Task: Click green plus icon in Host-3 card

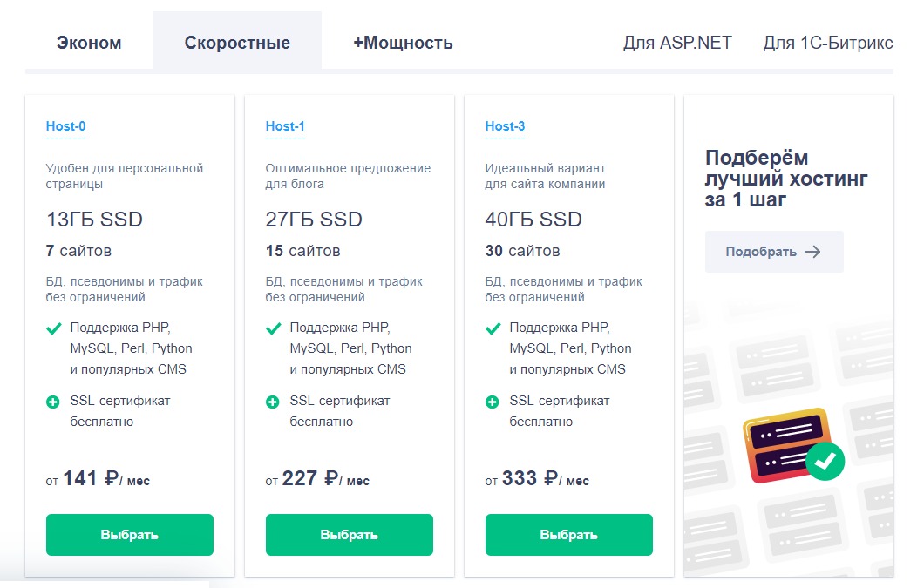Action: click(x=492, y=402)
